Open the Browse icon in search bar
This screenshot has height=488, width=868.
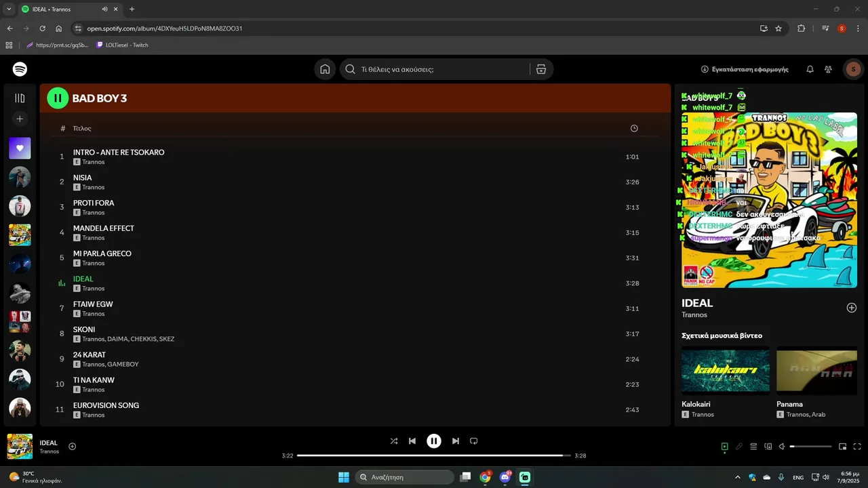540,69
